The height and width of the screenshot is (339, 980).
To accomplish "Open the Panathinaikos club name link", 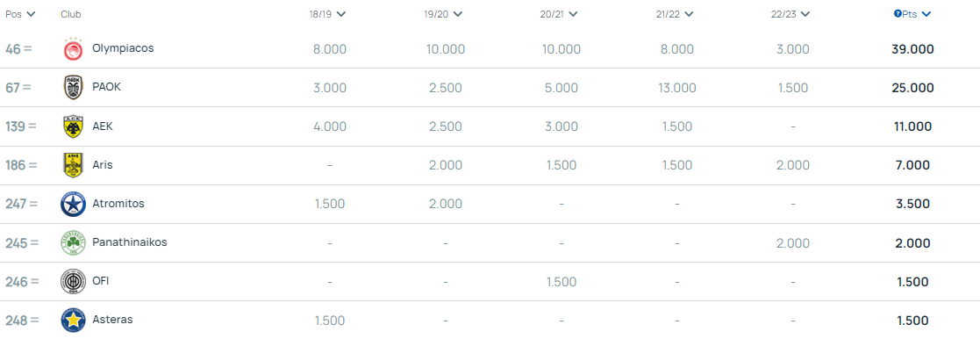I will pyautogui.click(x=129, y=242).
